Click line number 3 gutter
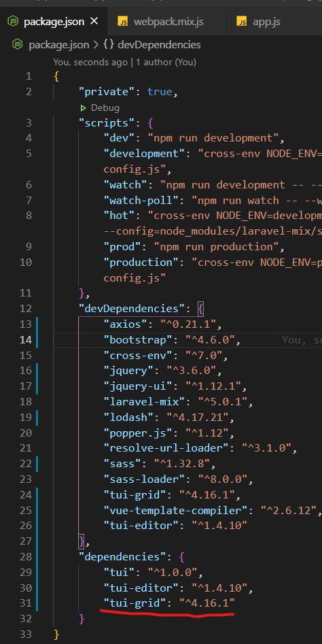The image size is (322, 644). coord(29,122)
